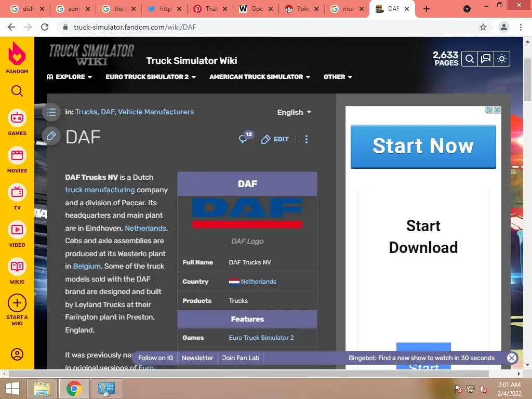The width and height of the screenshot is (532, 399).
Task: Click the DAF logo image
Action: pos(247,213)
